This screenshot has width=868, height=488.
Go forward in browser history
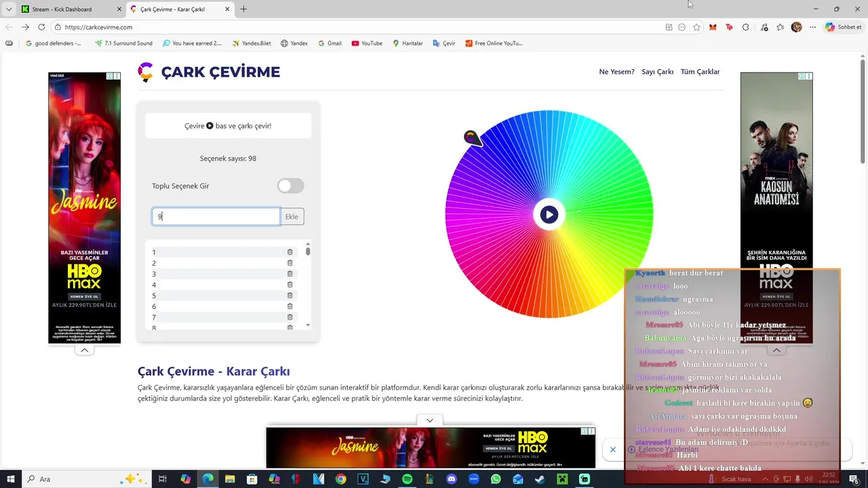25,27
